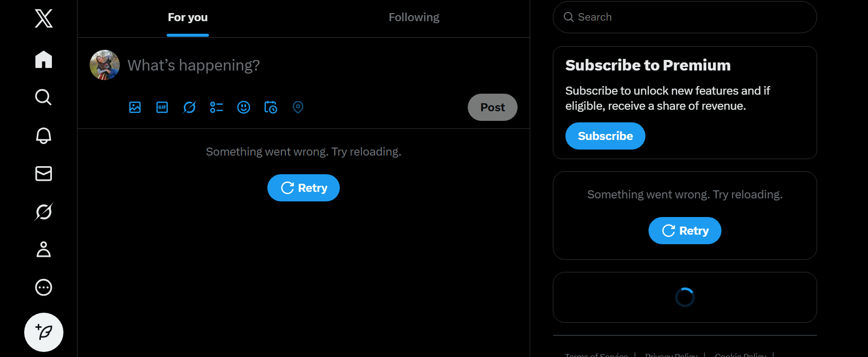868x357 pixels.
Task: Open Explore search icon in sidebar
Action: [x=44, y=97]
